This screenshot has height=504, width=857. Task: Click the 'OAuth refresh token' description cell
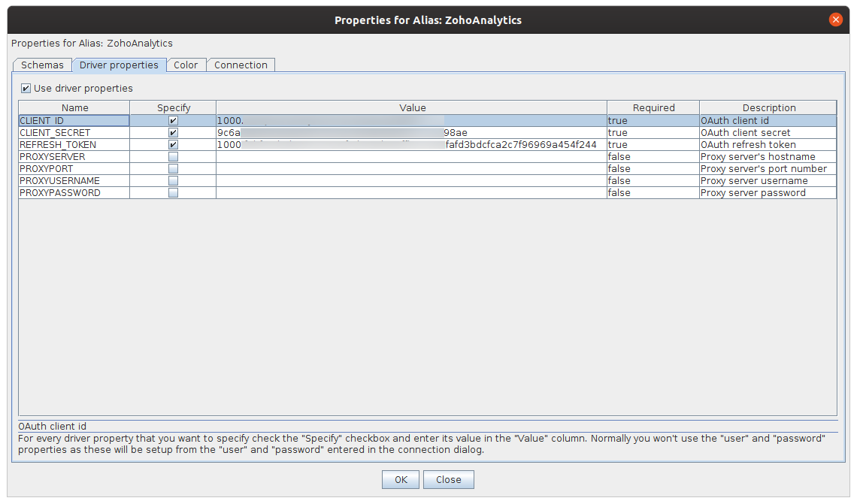coord(768,145)
